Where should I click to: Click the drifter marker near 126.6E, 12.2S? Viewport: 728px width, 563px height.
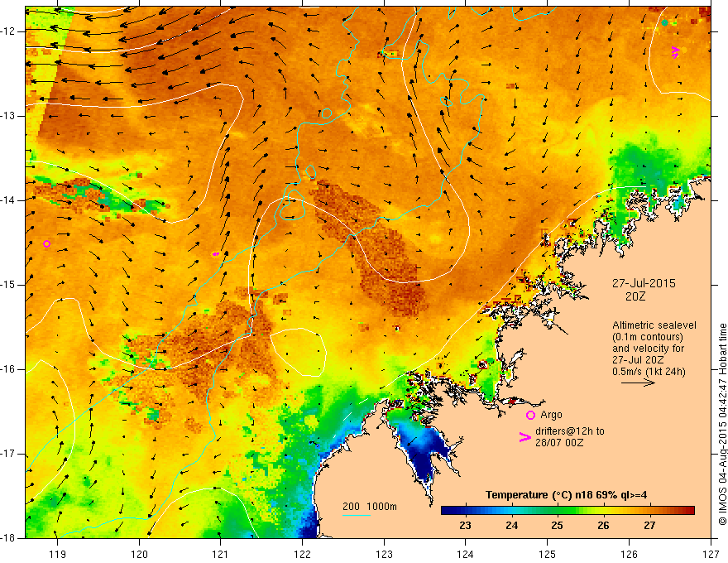[676, 51]
